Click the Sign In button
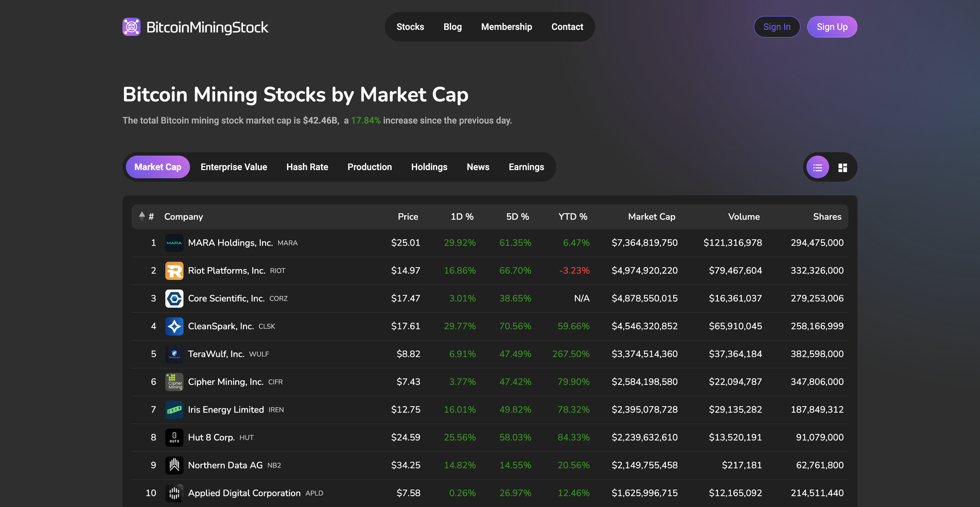 coord(777,27)
